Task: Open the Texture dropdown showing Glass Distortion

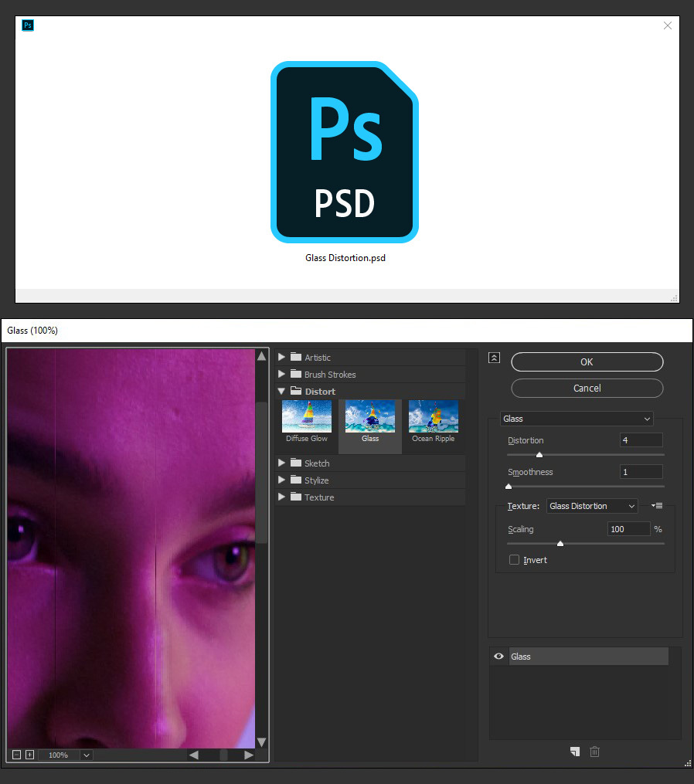Action: [x=592, y=506]
